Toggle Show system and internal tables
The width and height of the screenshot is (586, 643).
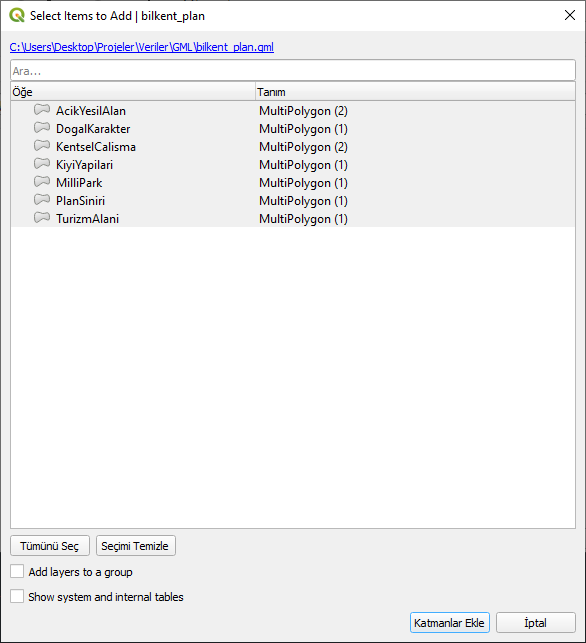click(17, 596)
